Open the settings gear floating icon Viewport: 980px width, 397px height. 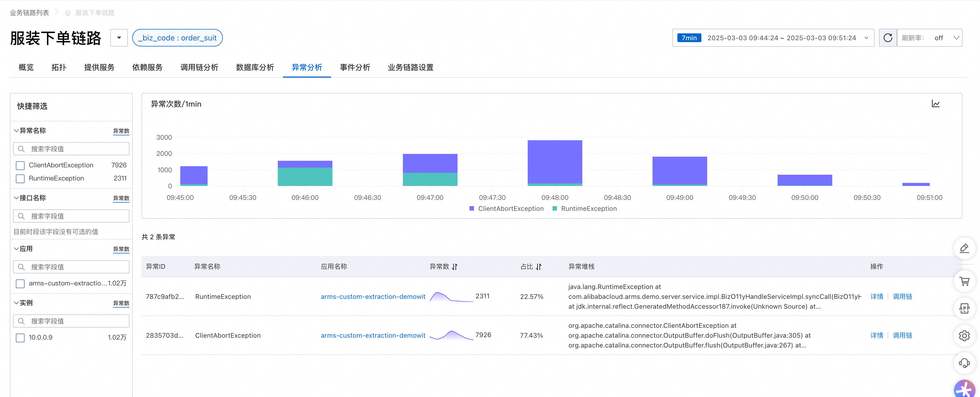tap(964, 336)
